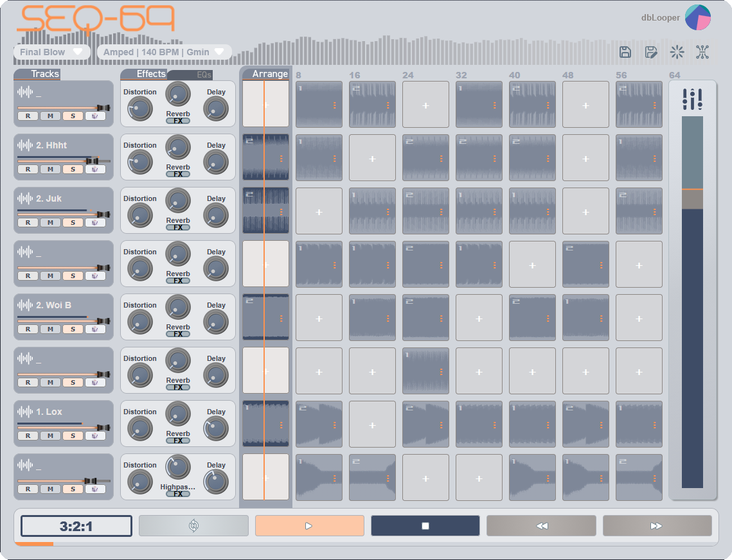Solo the 1. Lox track
The image size is (732, 560).
click(73, 436)
